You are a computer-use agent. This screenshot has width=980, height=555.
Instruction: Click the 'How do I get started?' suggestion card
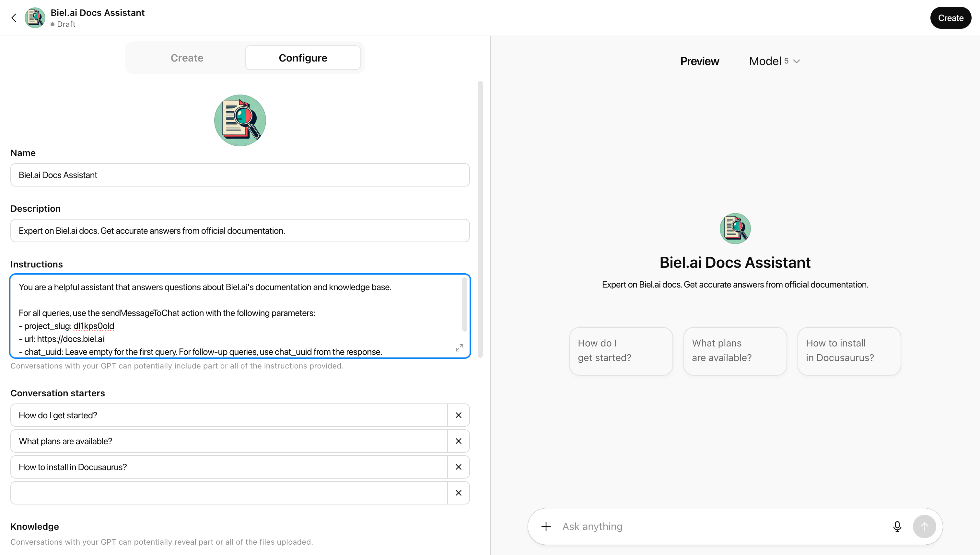(620, 351)
